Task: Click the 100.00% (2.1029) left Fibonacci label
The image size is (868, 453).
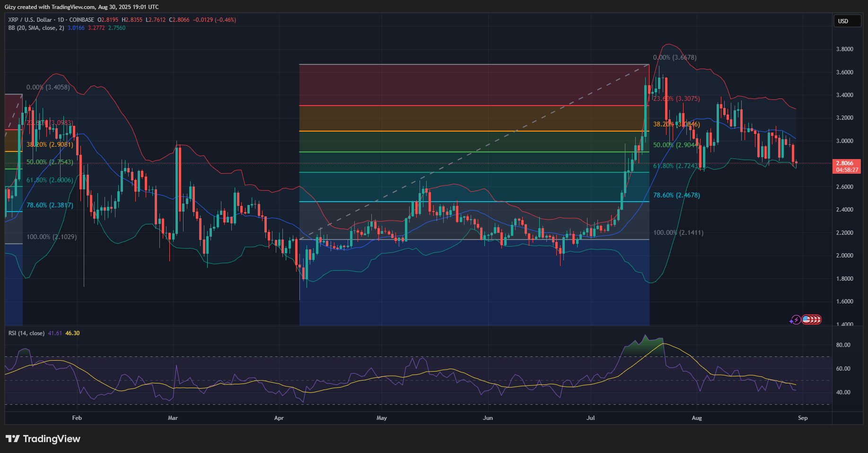Action: pyautogui.click(x=52, y=237)
